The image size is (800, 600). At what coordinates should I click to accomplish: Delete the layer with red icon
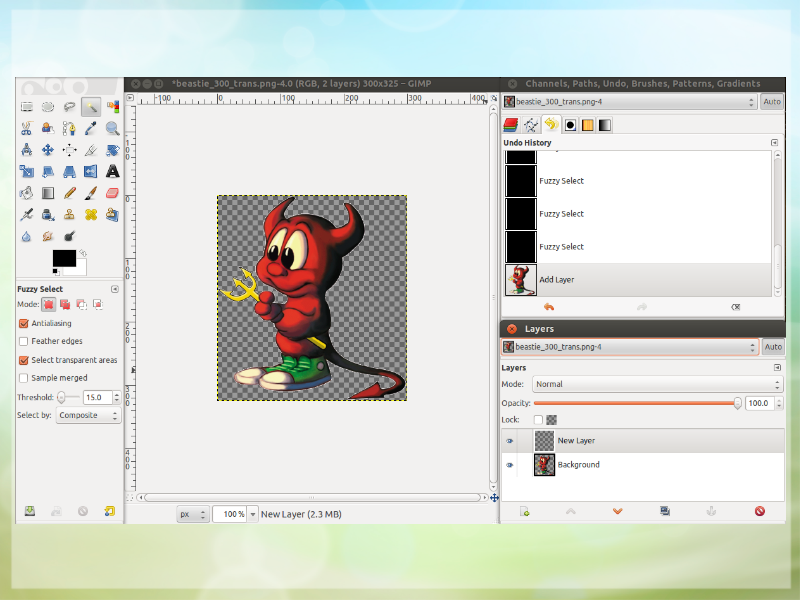[760, 511]
